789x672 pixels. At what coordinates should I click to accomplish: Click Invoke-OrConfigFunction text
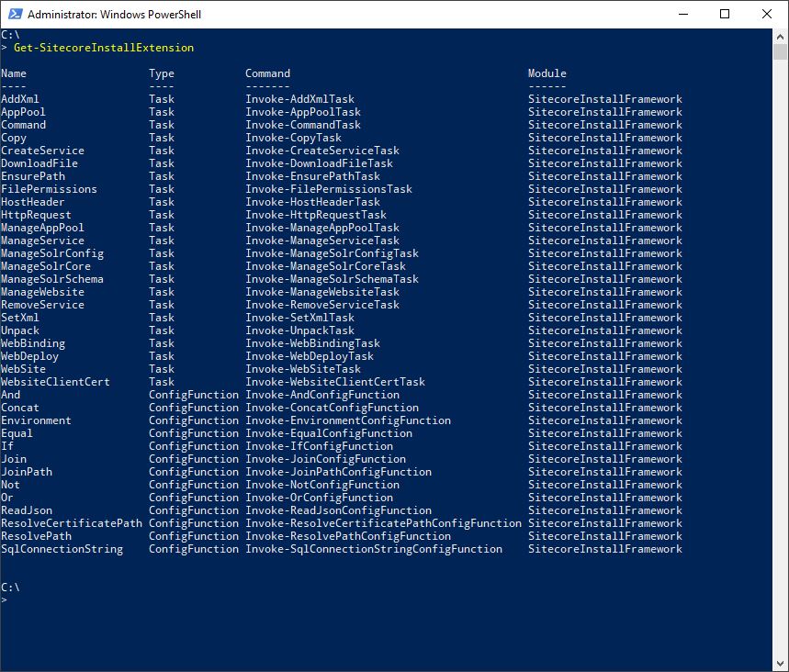click(x=319, y=498)
